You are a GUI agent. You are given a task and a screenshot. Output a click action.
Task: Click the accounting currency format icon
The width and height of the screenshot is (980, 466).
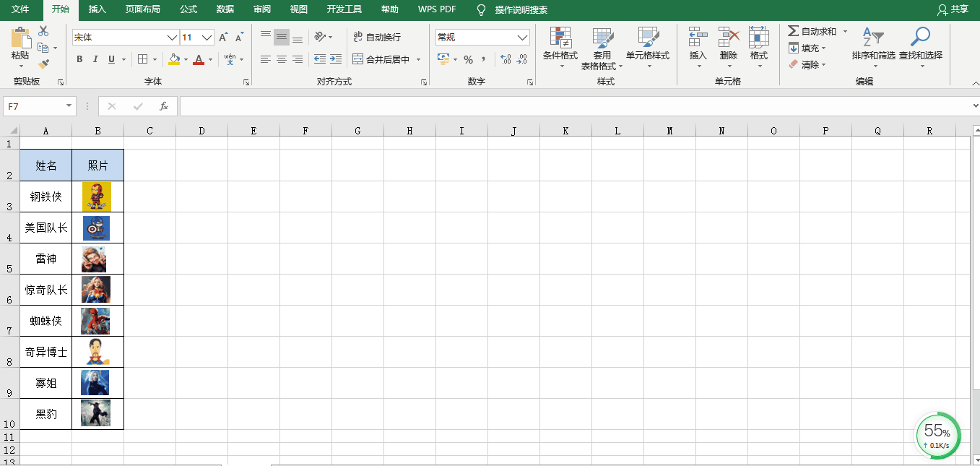(x=443, y=59)
